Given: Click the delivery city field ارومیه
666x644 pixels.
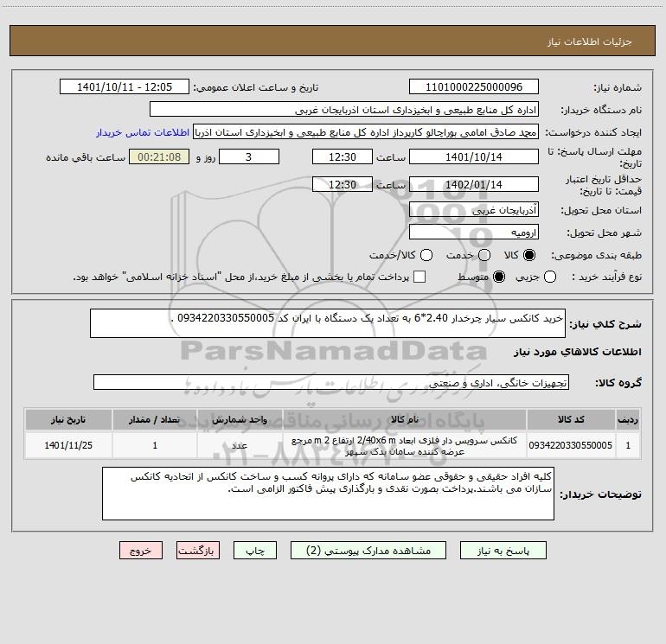Looking at the screenshot, I should point(474,233).
